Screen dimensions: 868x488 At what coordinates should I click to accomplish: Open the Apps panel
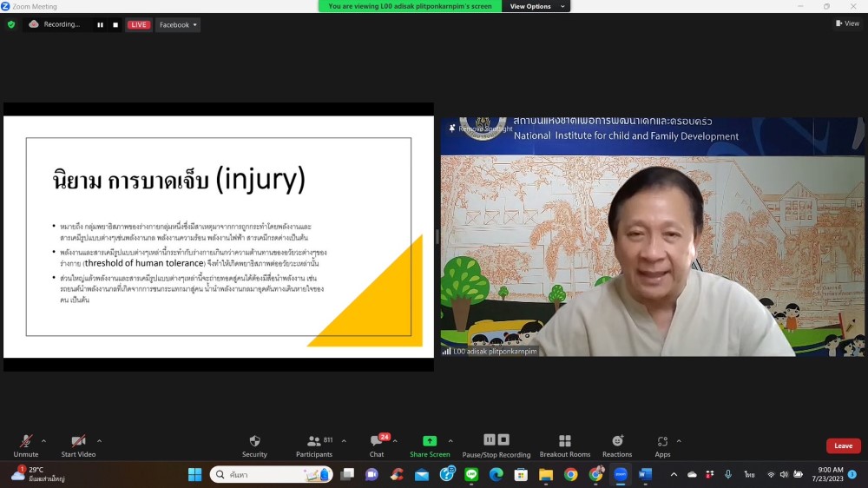662,443
